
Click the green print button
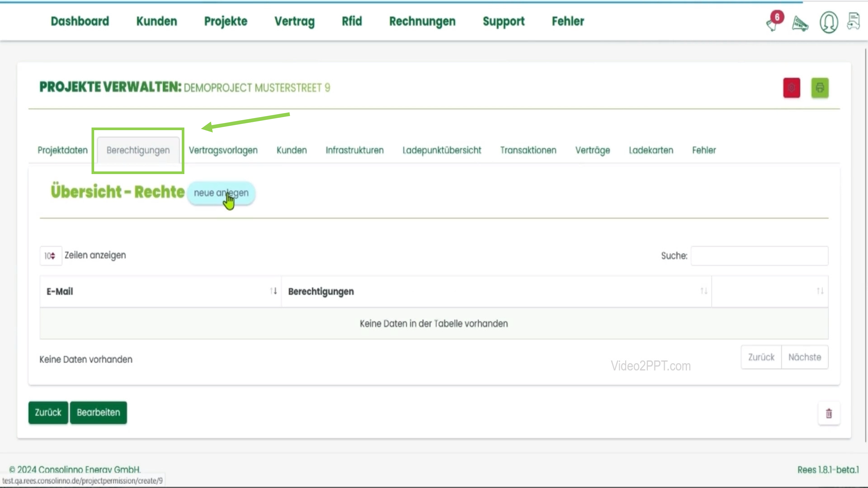[820, 88]
